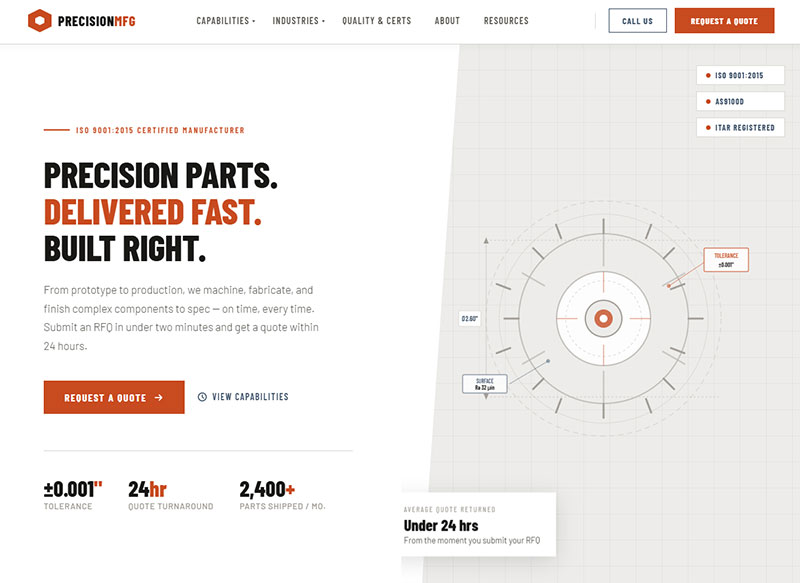Click Request a Quote in the header

pos(724,21)
